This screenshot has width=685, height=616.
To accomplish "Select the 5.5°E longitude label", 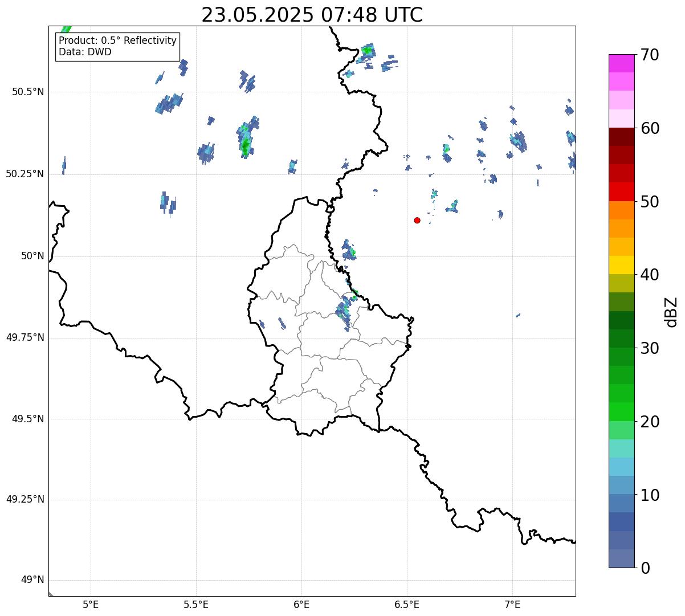I will tap(196, 604).
